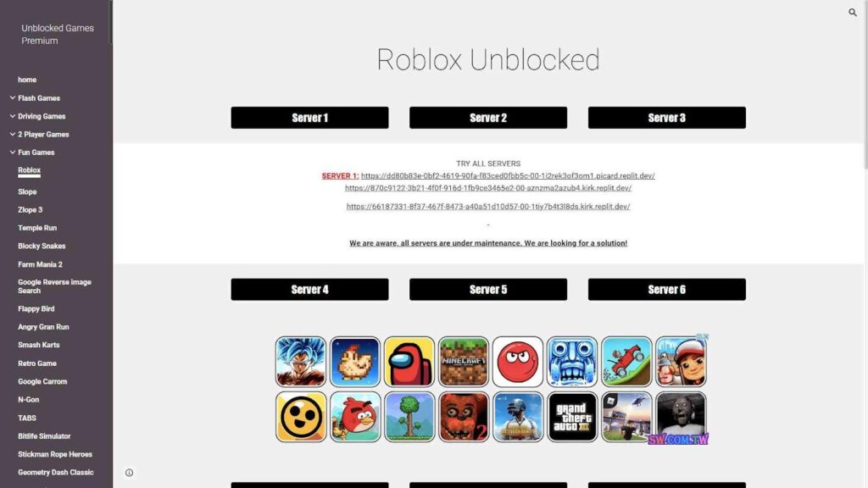This screenshot has width=868, height=488.
Task: Open the Angry Birds red bird icon
Action: point(355,417)
